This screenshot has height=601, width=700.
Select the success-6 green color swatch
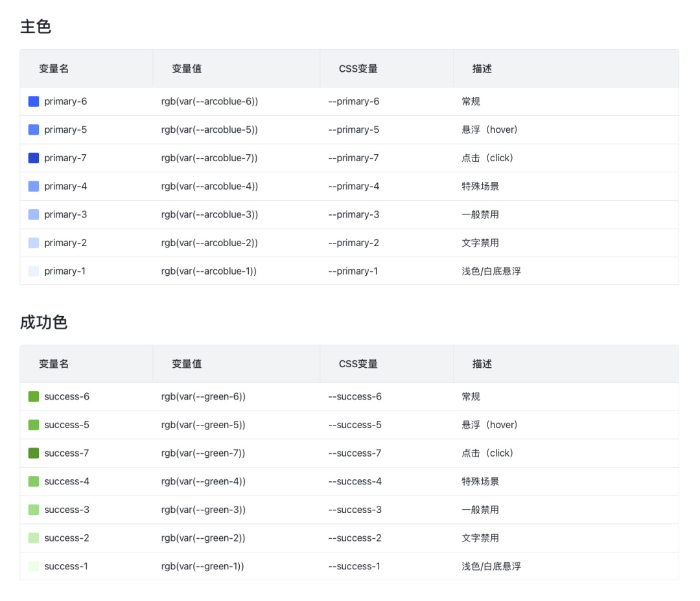point(34,396)
